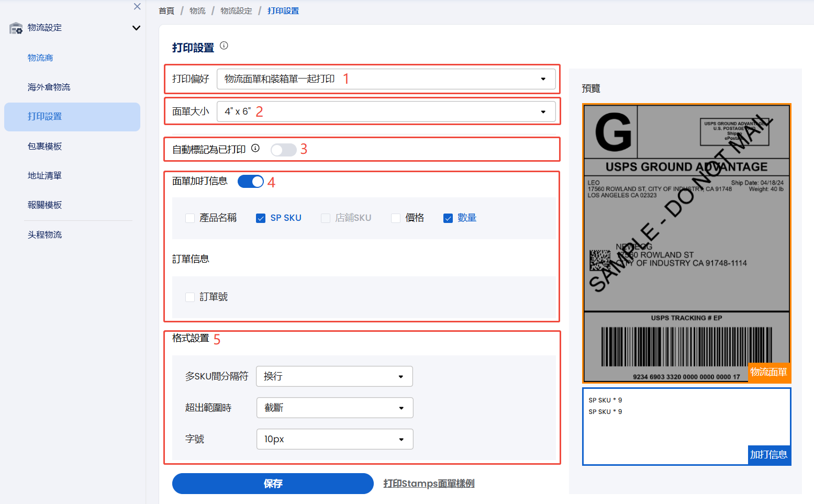Open 头程物流 in the sidebar
The height and width of the screenshot is (504, 814).
(44, 234)
